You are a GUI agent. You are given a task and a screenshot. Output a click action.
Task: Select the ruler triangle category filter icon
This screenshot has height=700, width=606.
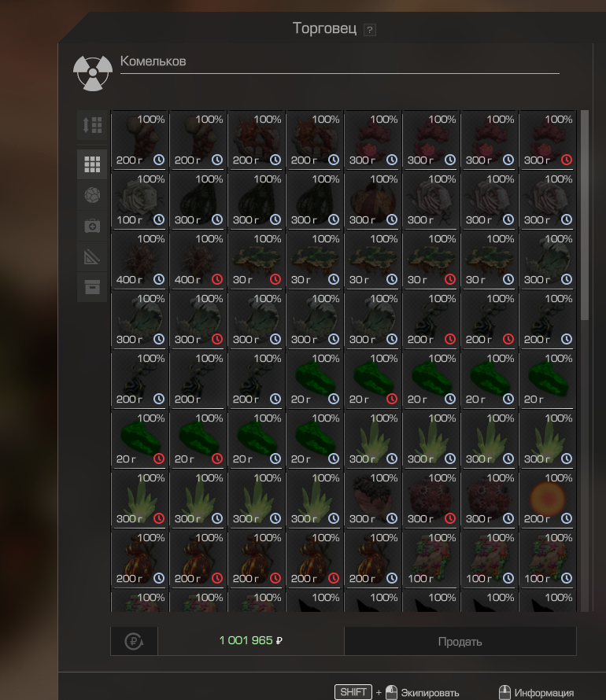92,256
